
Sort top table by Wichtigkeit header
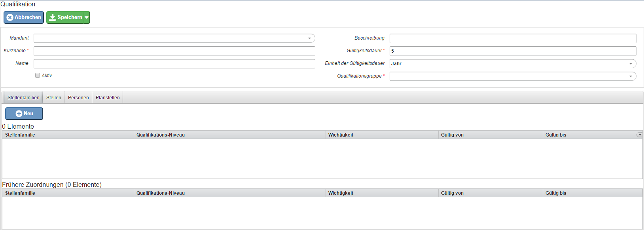[341, 135]
